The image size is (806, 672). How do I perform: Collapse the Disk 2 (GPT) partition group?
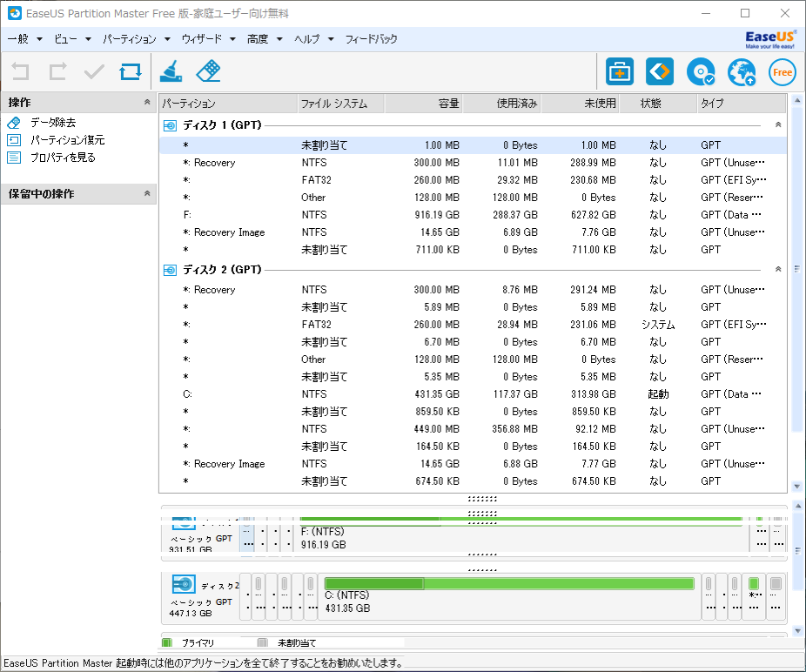[x=778, y=270]
